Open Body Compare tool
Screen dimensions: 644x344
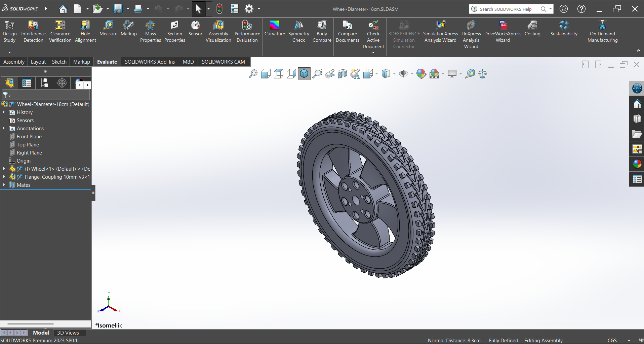(322, 31)
